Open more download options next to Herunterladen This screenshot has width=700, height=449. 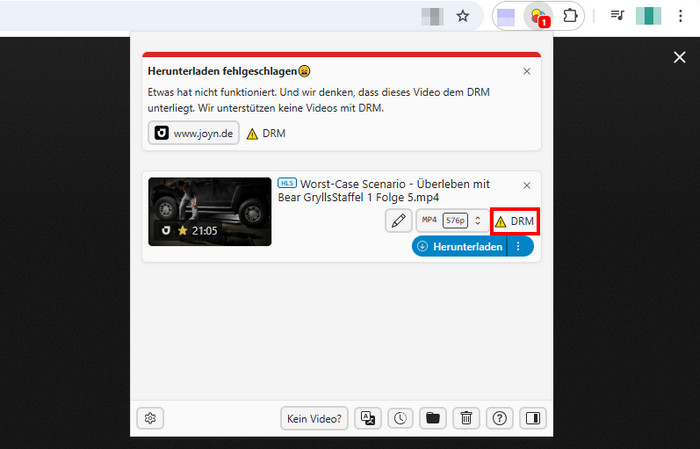[x=518, y=246]
